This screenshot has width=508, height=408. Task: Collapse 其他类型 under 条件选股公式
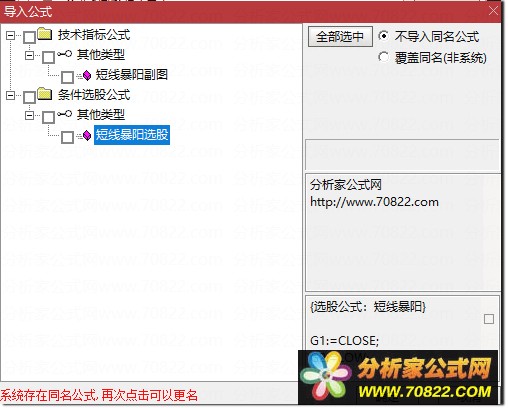pyautogui.click(x=30, y=116)
